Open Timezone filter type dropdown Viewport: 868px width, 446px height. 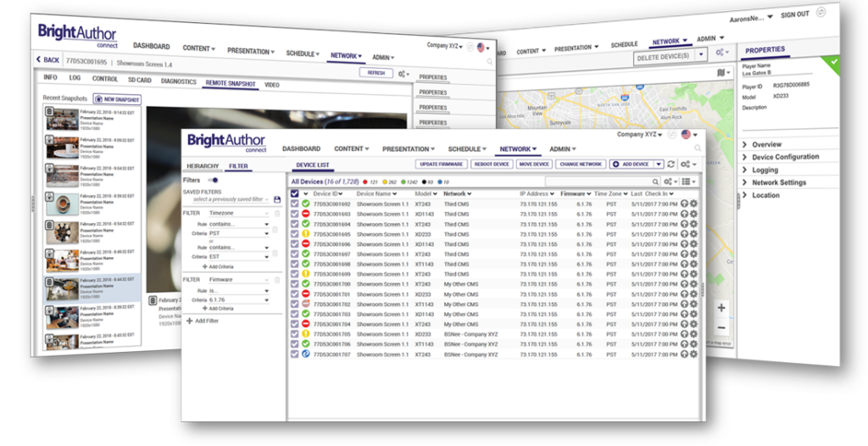(x=238, y=214)
